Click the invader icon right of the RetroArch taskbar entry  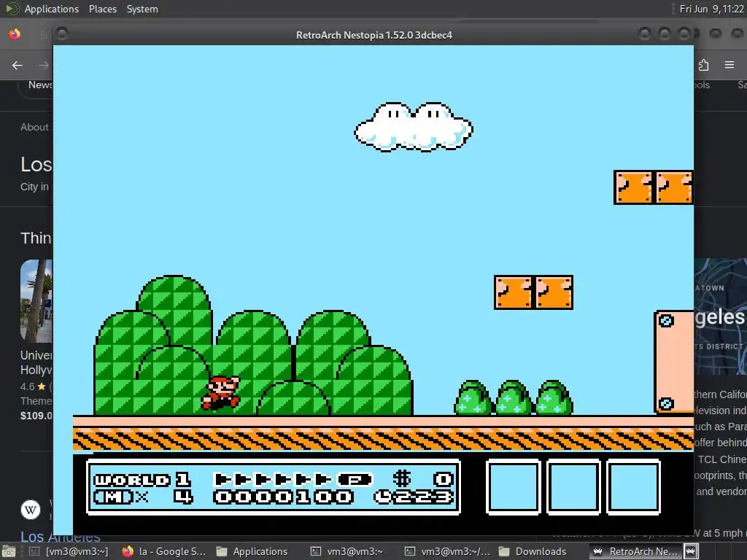(x=692, y=551)
